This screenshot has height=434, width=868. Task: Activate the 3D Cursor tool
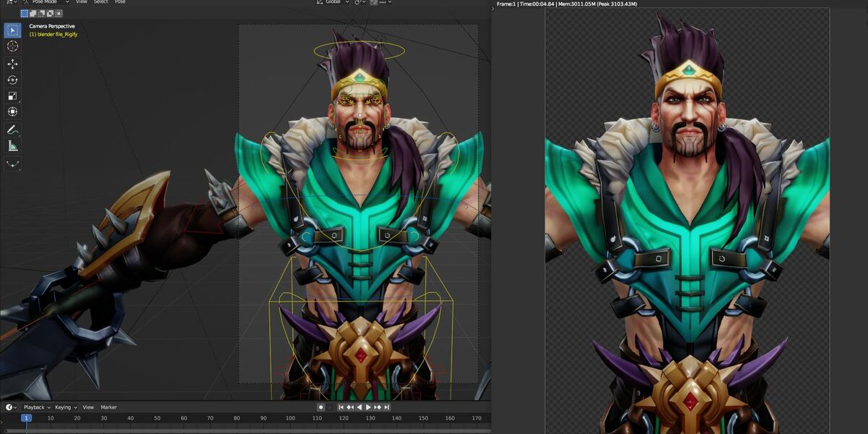[x=12, y=46]
